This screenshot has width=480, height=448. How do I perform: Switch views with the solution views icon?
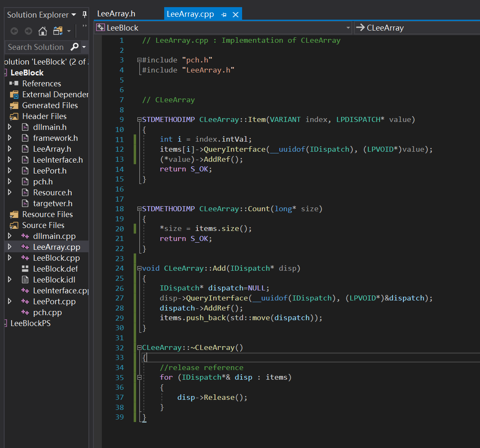[x=57, y=31]
